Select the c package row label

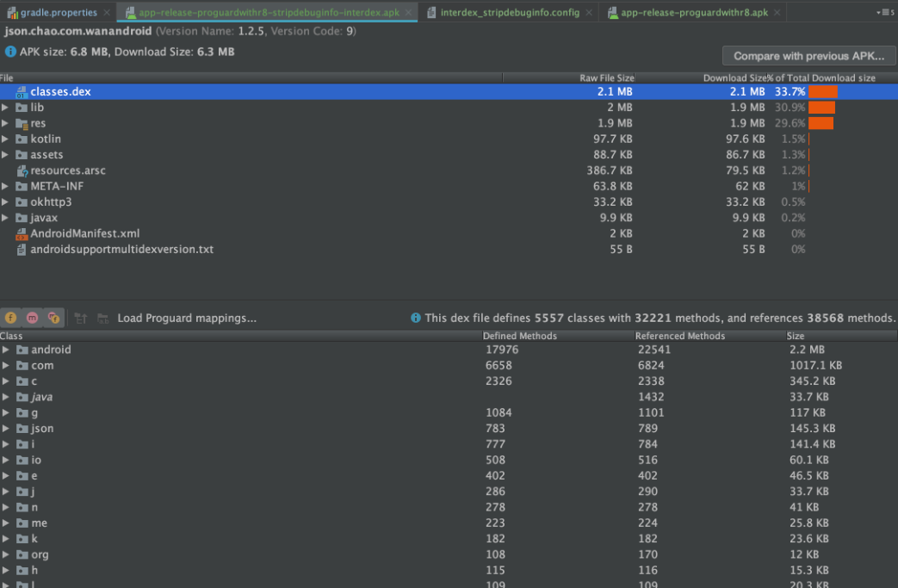[34, 381]
